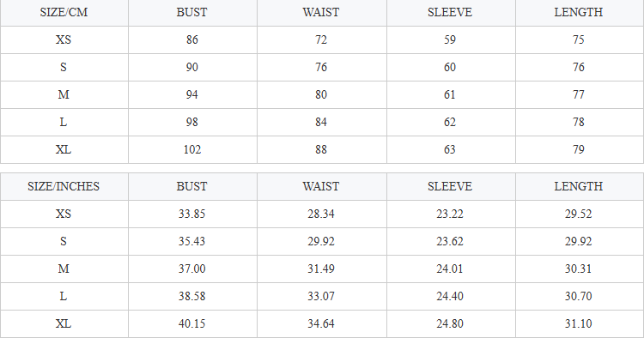Select the sleeve value 23.22
This screenshot has width=644, height=338.
(450, 214)
